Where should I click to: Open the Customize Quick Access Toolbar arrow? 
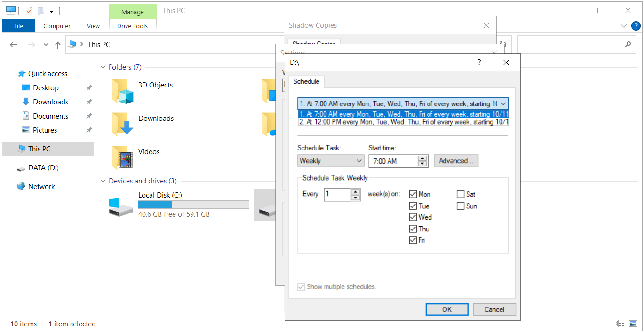pos(51,11)
